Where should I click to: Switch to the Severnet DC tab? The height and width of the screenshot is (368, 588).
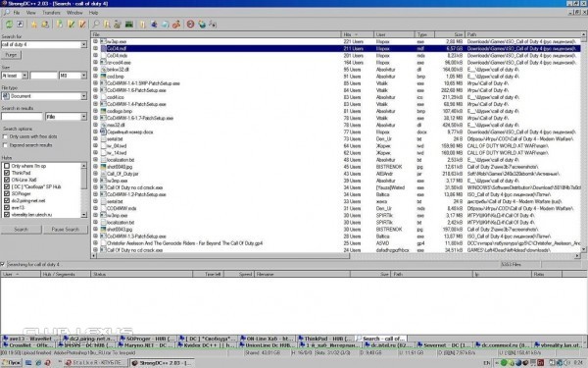(444, 344)
